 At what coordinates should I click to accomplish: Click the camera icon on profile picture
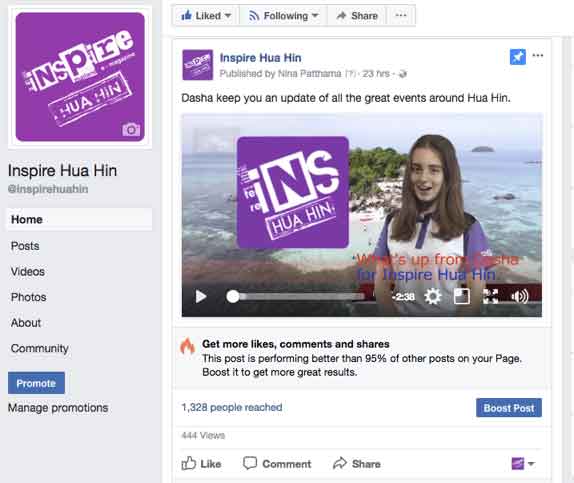[x=131, y=130]
